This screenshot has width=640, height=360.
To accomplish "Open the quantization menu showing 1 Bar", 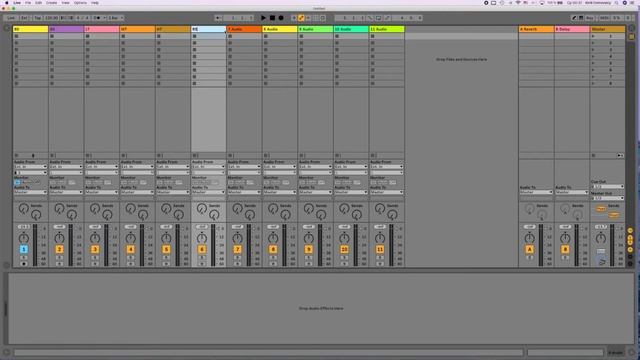I will 116,18.
